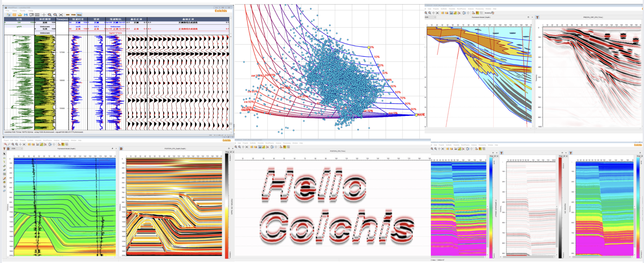Click the T button in bottom-left Framework Model panel
The height and width of the screenshot is (263, 644).
pos(4,149)
